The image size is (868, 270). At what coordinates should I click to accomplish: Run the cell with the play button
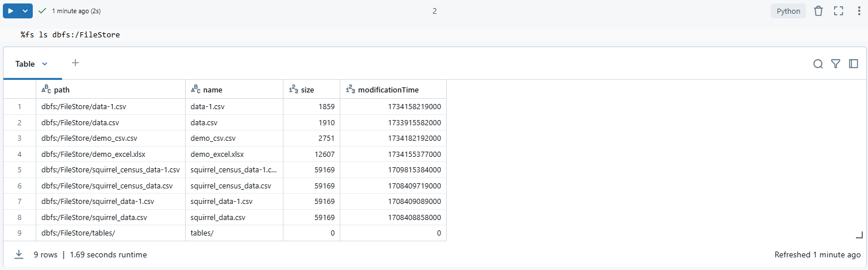pyautogui.click(x=10, y=11)
